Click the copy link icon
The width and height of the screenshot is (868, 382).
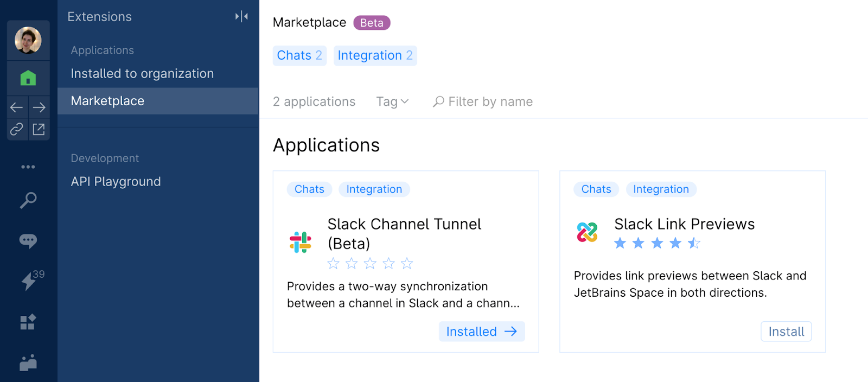tap(17, 129)
